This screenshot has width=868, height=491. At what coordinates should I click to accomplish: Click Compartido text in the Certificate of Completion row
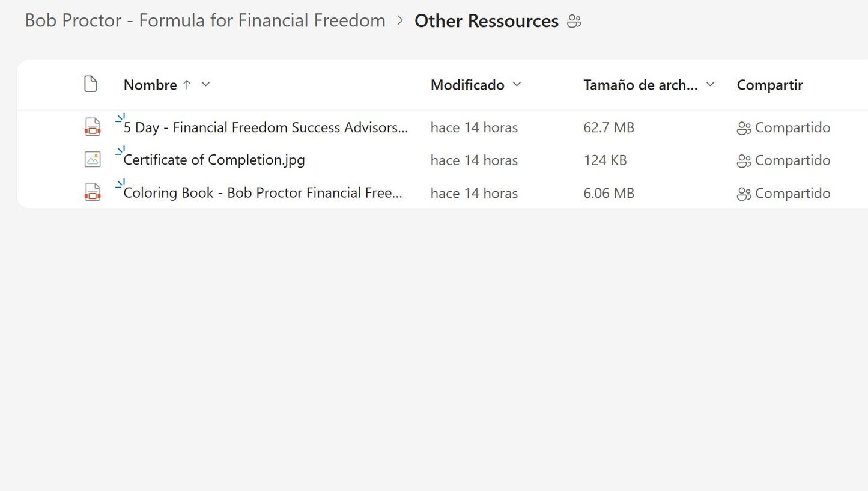792,160
